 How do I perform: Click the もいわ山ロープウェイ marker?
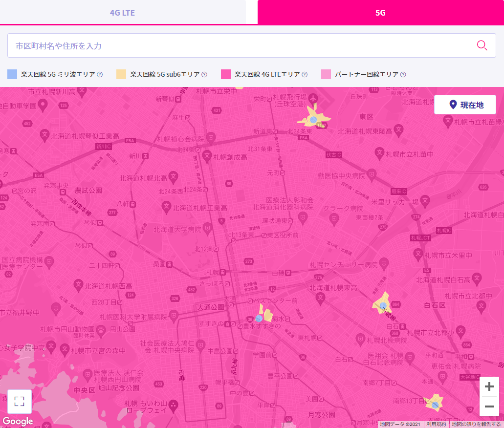click(173, 406)
